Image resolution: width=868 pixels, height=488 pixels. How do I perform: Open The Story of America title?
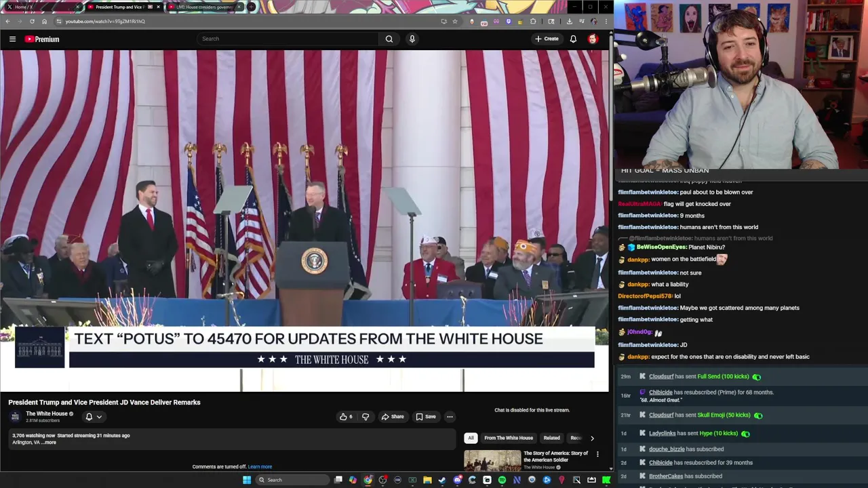tap(555, 456)
